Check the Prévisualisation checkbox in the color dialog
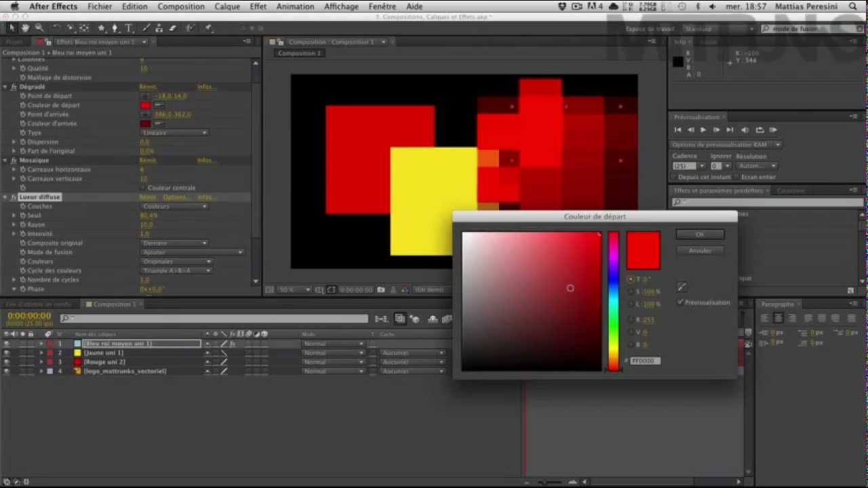The width and height of the screenshot is (868, 488). 680,302
